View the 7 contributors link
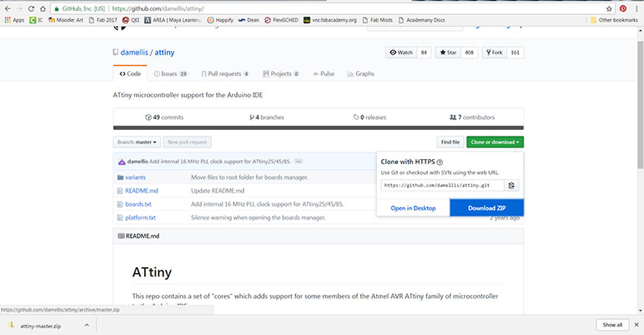 click(x=472, y=117)
